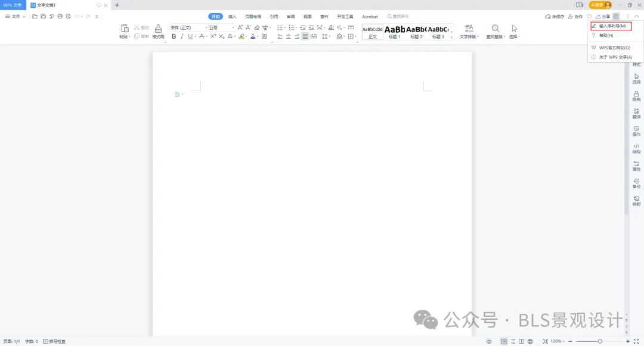Increase paragraph indent
The width and height of the screenshot is (644, 346).
pos(311,27)
